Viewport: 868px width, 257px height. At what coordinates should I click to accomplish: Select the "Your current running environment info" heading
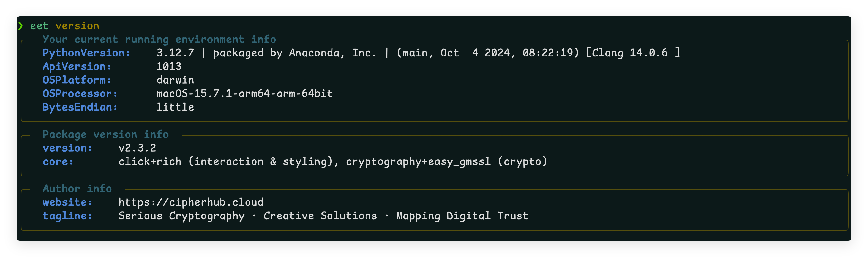point(159,39)
